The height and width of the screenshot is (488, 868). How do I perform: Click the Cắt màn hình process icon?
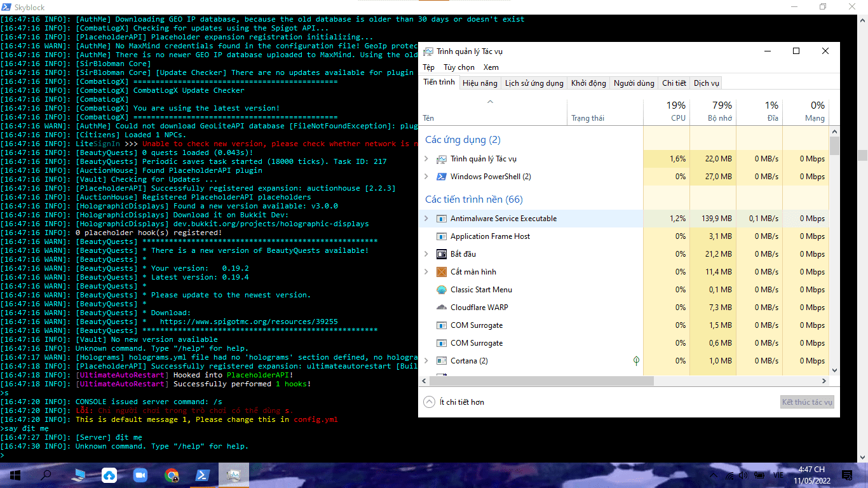[x=442, y=272]
